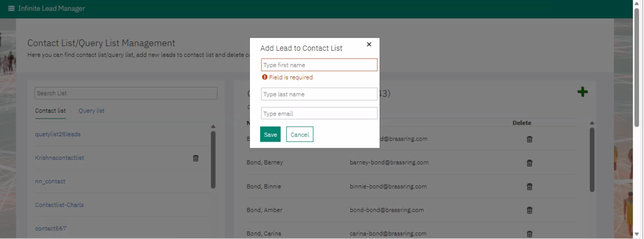Close the Add Lead dialog
The width and height of the screenshot is (644, 239).
[x=369, y=44]
